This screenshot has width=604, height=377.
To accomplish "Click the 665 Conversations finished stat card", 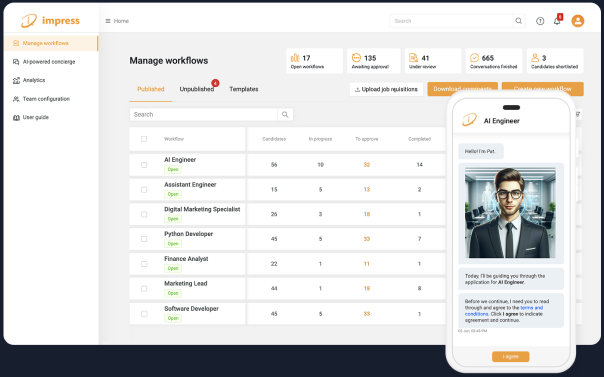I will pyautogui.click(x=494, y=61).
